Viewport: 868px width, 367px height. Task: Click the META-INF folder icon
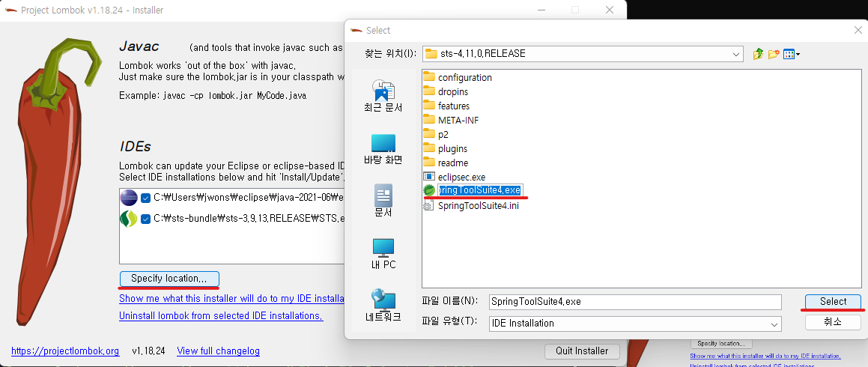[429, 120]
